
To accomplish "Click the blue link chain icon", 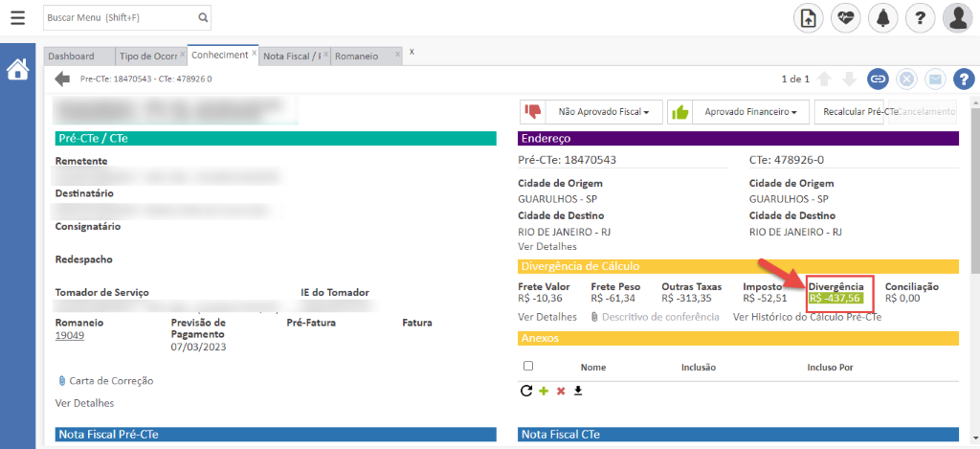I will (877, 79).
